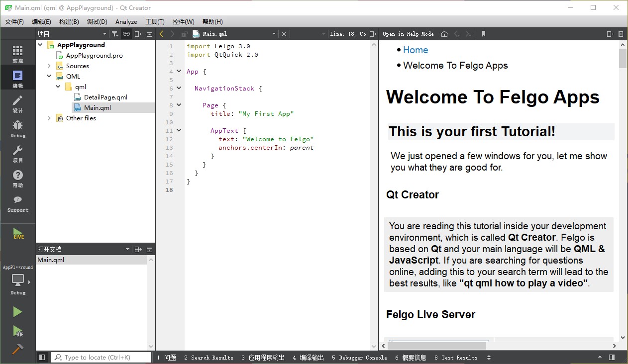This screenshot has height=364, width=628.
Task: Toggle synchronize with editor link icon
Action: pos(126,34)
